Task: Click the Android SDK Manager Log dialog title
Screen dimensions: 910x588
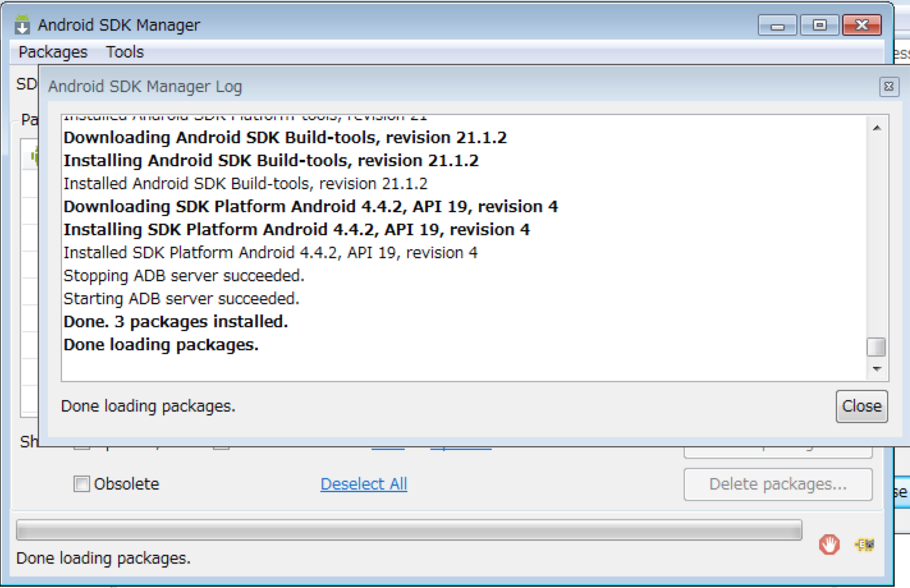Action: coord(145,86)
